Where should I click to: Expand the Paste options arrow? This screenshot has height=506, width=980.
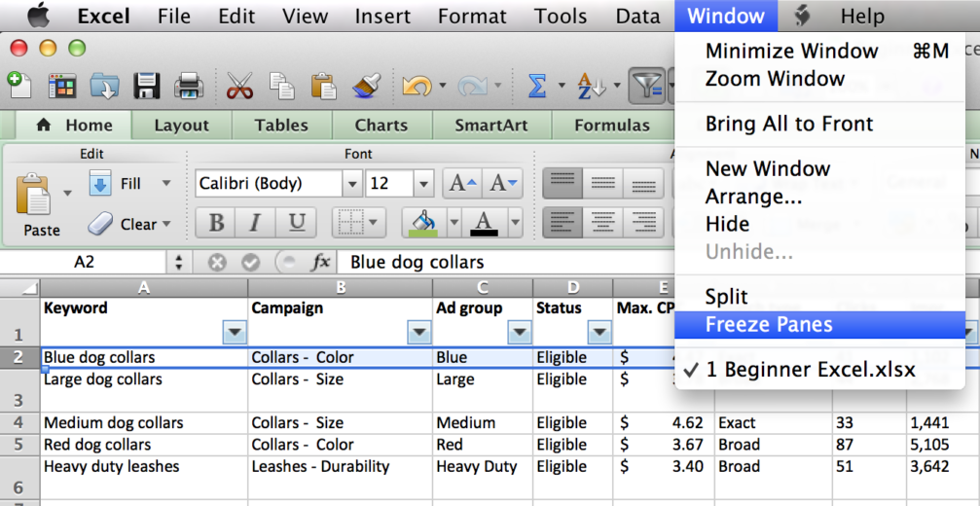[67, 193]
